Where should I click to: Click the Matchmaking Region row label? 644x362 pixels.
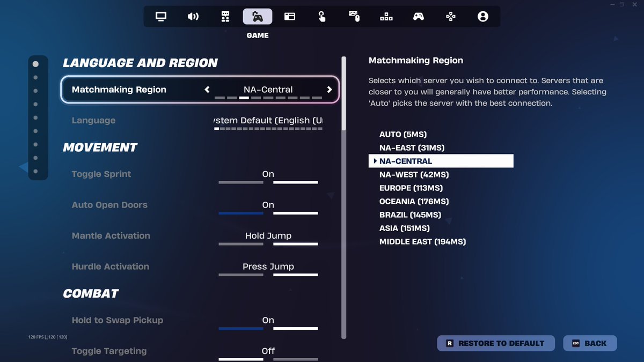point(119,90)
